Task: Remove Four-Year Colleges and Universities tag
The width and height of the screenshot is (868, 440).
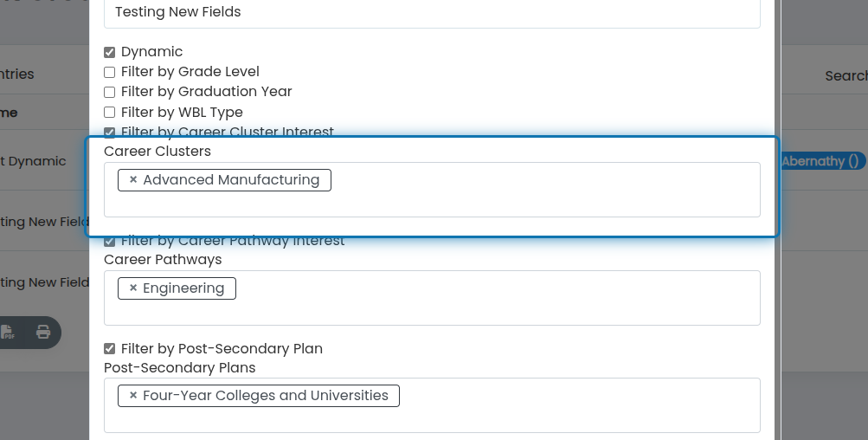Action: pos(133,396)
